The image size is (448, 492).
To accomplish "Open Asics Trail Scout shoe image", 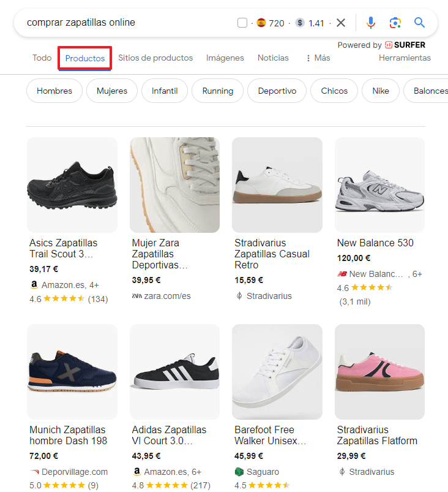I will tap(72, 185).
